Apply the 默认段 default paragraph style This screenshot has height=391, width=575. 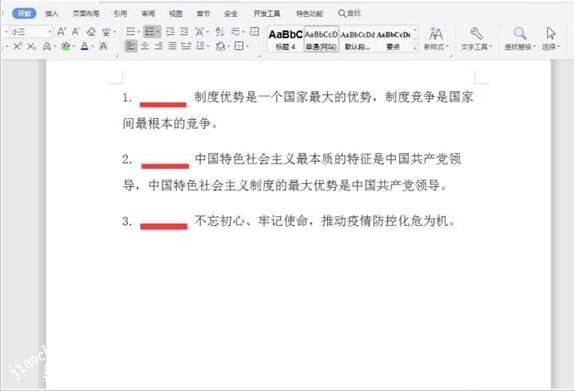tap(358, 39)
